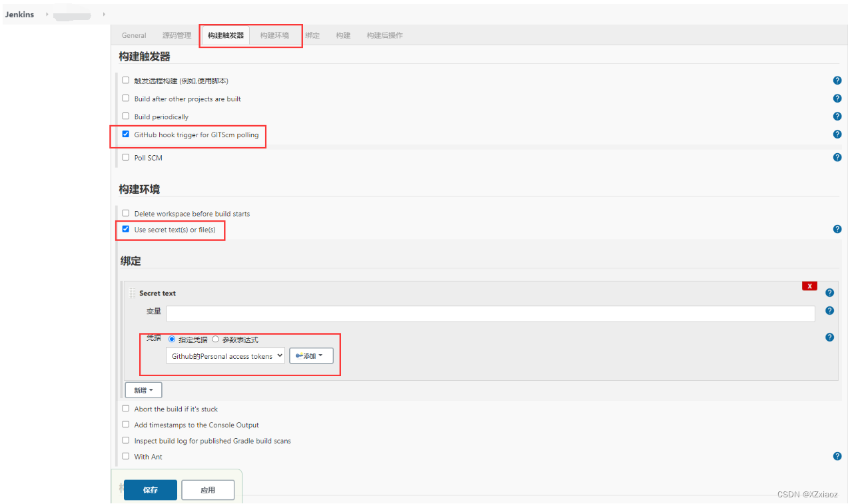Check Add timestamps to the Console Output

[125, 425]
